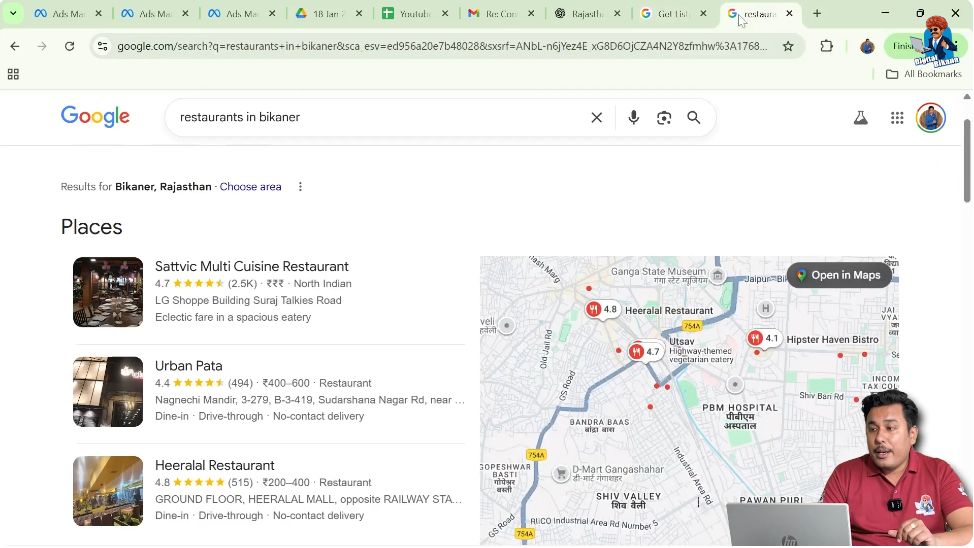Open the Chrome profile avatar in toolbar
The image size is (974, 548).
(x=867, y=46)
